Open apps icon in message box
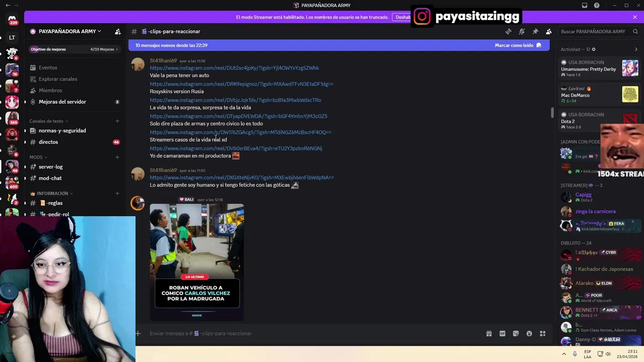 click(543, 333)
